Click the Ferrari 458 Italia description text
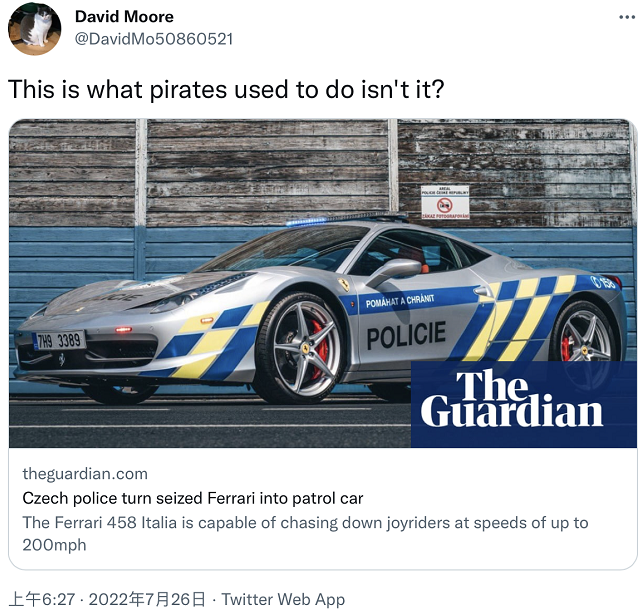The height and width of the screenshot is (612, 643). (305, 534)
